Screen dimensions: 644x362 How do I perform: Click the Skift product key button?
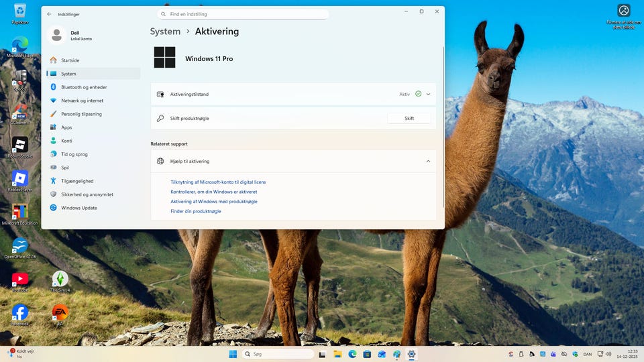click(409, 118)
